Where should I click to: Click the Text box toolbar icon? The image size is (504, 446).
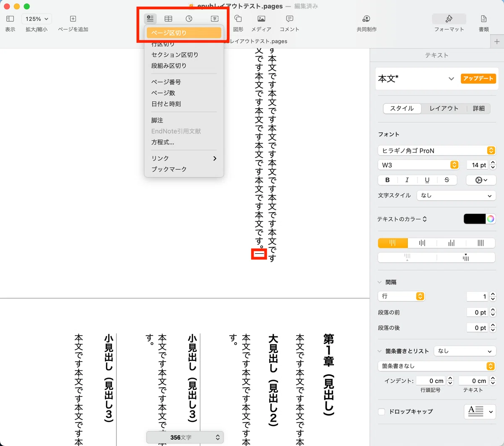click(x=215, y=18)
